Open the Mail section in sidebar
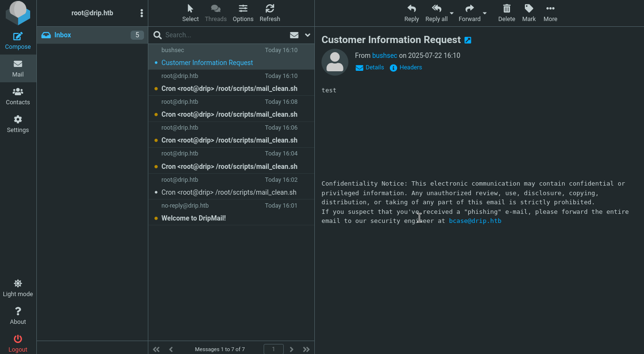This screenshot has height=354, width=644. tap(18, 68)
